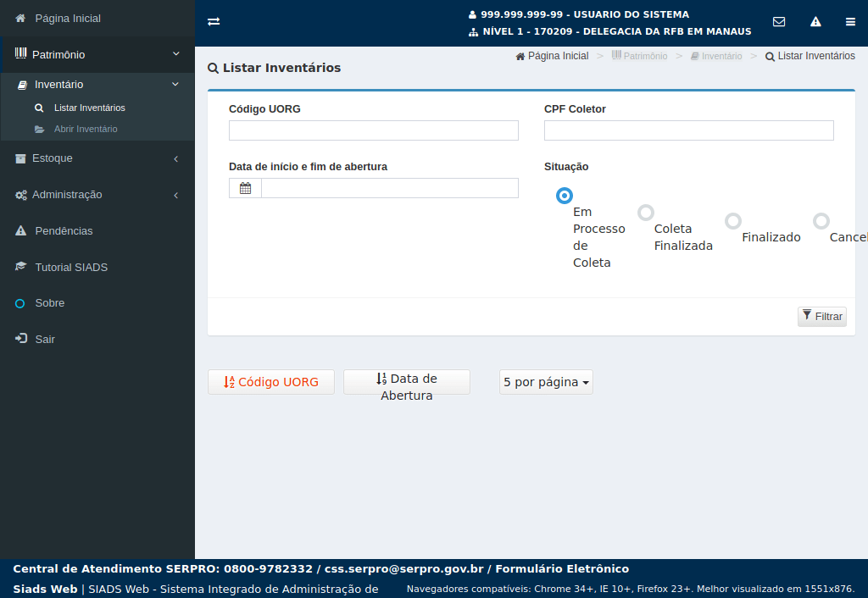Open alerts via the header warning triangle icon
This screenshot has width=868, height=598.
coord(815,21)
